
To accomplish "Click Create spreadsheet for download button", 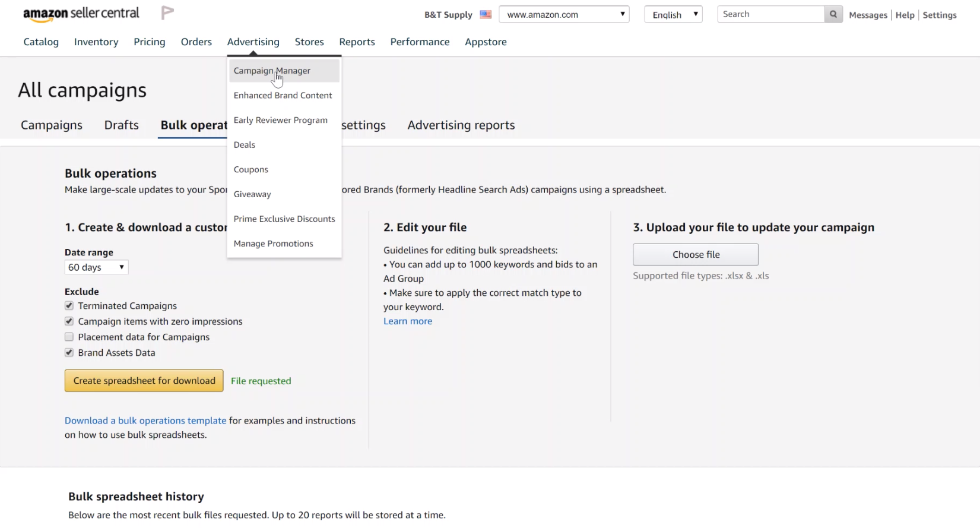I will coord(144,381).
